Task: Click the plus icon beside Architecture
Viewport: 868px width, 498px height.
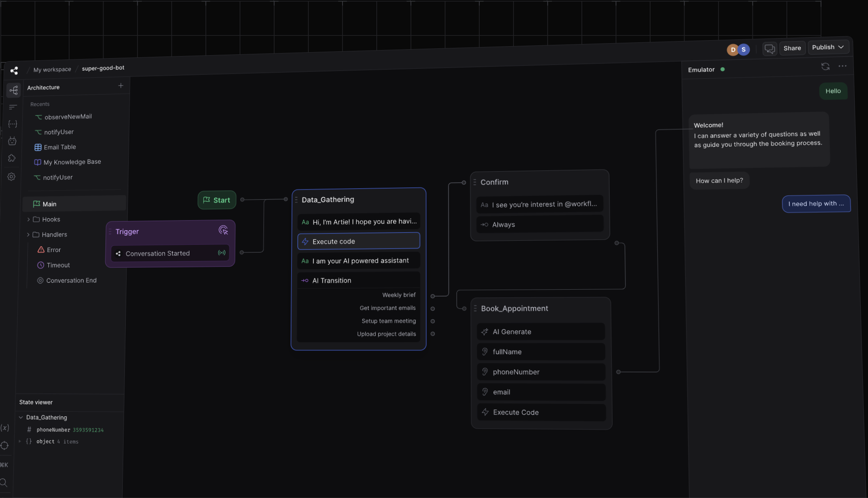Action: 121,86
